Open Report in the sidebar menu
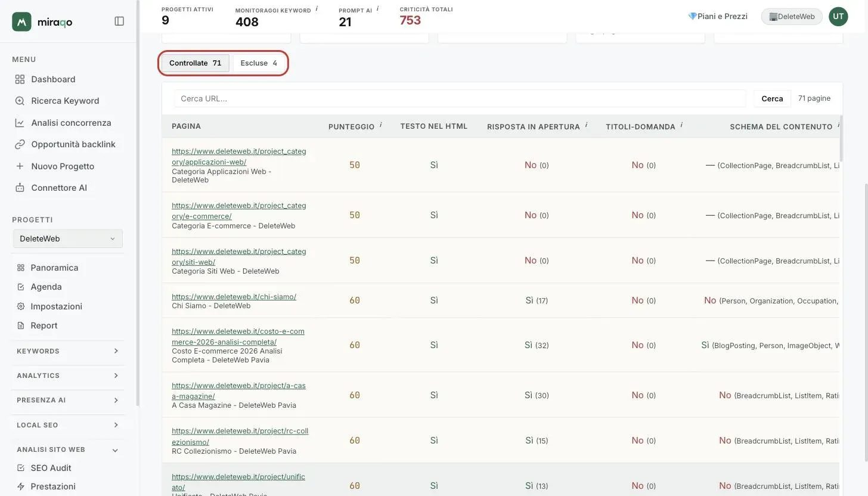 coord(44,325)
